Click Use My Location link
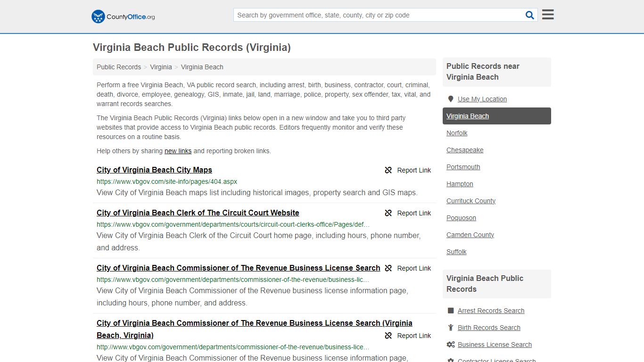 click(482, 99)
